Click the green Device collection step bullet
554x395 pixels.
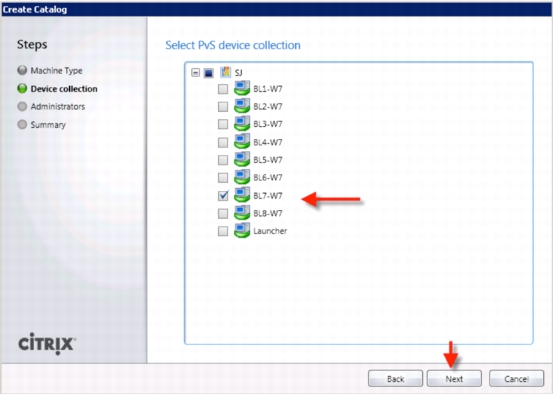pos(22,88)
